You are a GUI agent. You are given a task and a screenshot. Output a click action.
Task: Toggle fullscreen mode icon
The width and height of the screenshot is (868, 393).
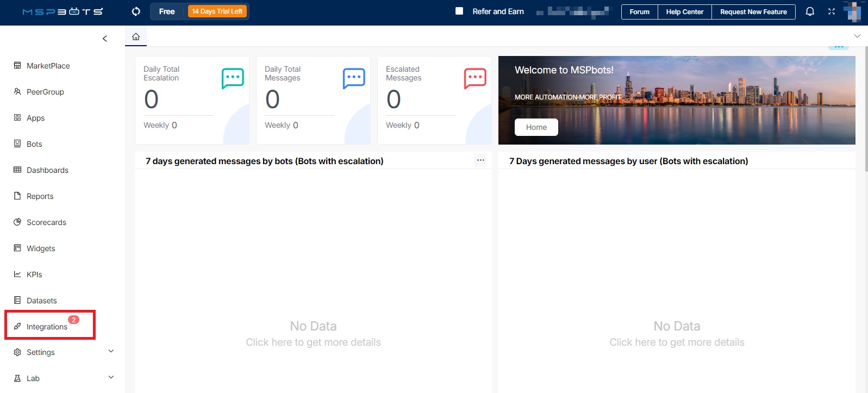click(832, 11)
